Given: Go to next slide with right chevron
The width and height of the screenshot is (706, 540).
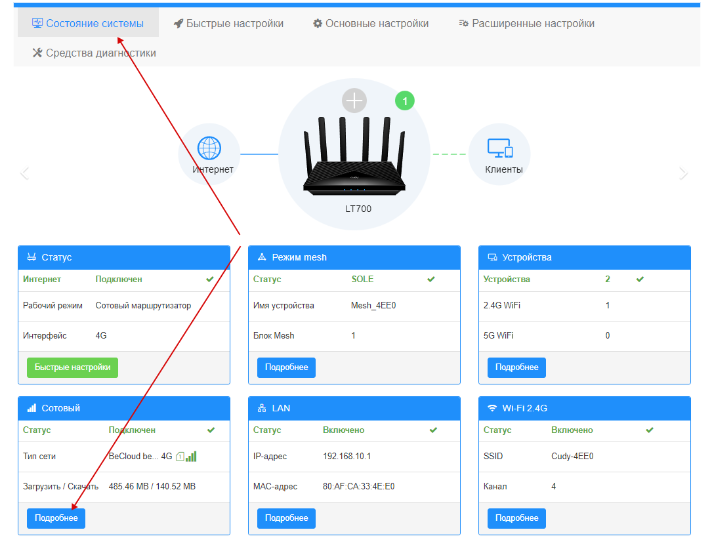Looking at the screenshot, I should (x=683, y=173).
